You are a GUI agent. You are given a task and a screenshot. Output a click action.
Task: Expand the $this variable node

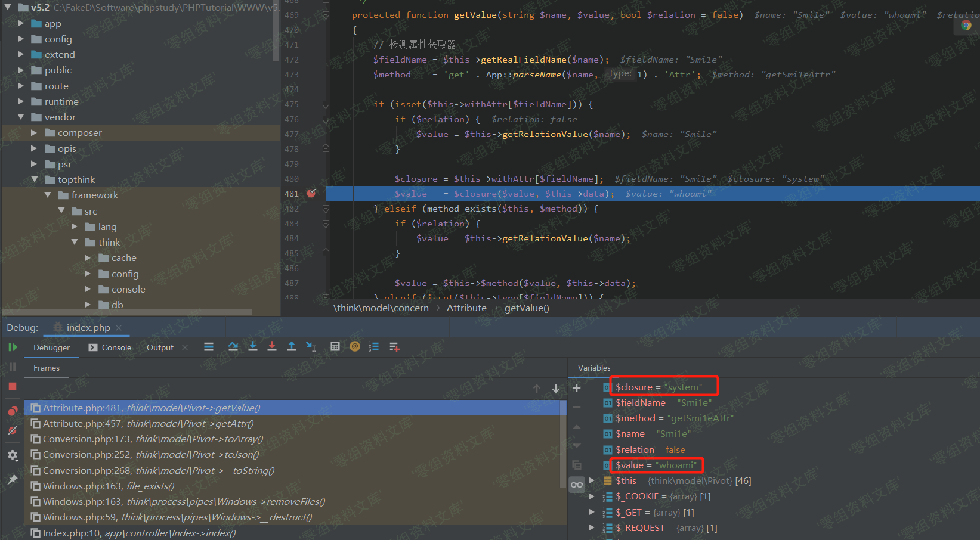click(592, 481)
